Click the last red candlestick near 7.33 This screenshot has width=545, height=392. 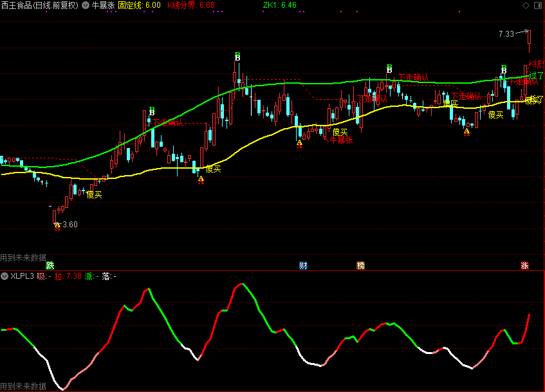[529, 41]
